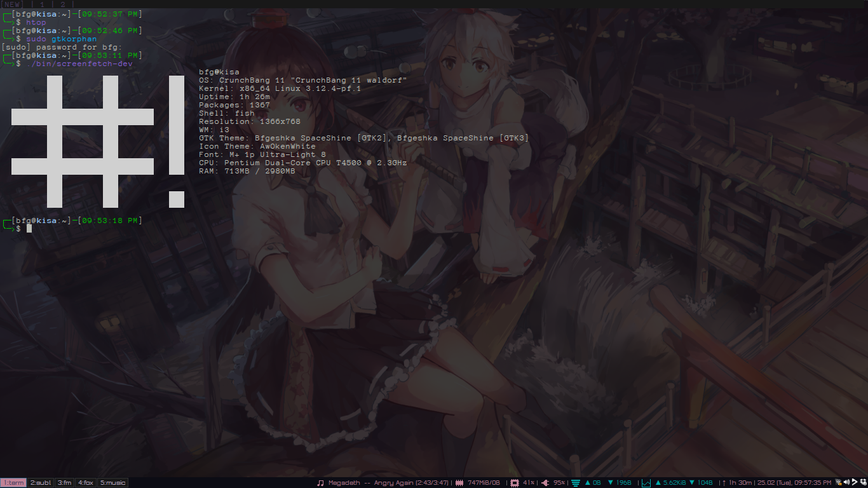Click the network bars icon beside 0B
The width and height of the screenshot is (868, 488).
(576, 483)
